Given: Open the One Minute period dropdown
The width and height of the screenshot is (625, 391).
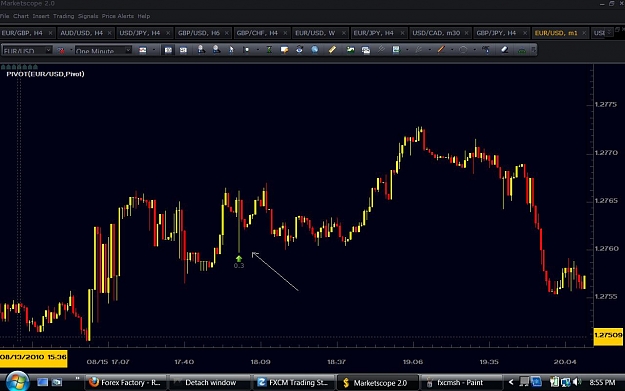Looking at the screenshot, I should [128, 50].
